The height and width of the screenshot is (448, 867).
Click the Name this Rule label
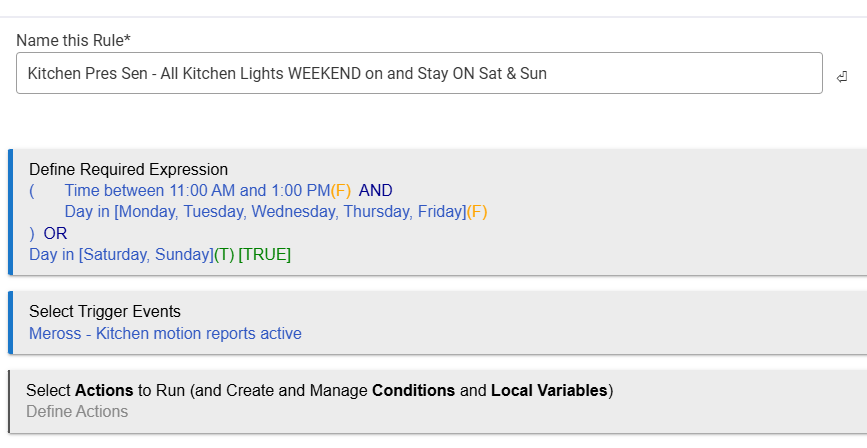(74, 40)
